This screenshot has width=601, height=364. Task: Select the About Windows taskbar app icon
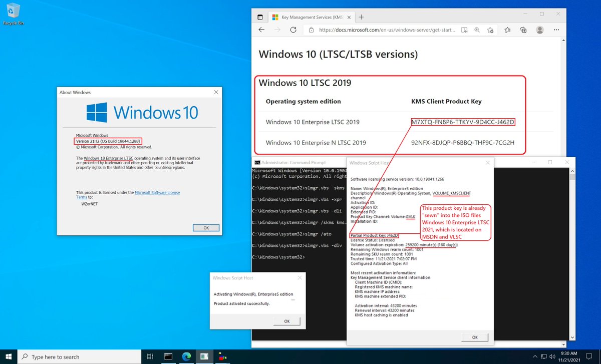click(204, 356)
